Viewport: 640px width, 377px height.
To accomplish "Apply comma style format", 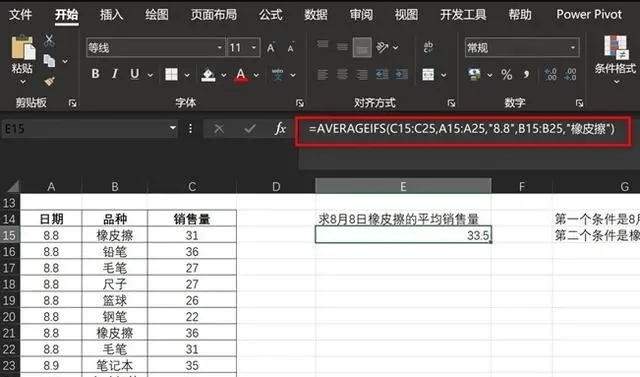I will tap(527, 74).
